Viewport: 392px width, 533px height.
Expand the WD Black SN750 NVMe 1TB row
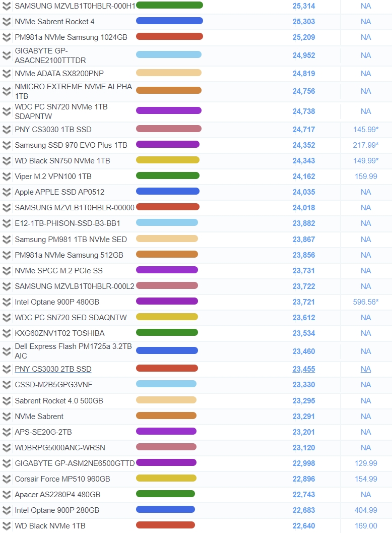[x=7, y=161]
